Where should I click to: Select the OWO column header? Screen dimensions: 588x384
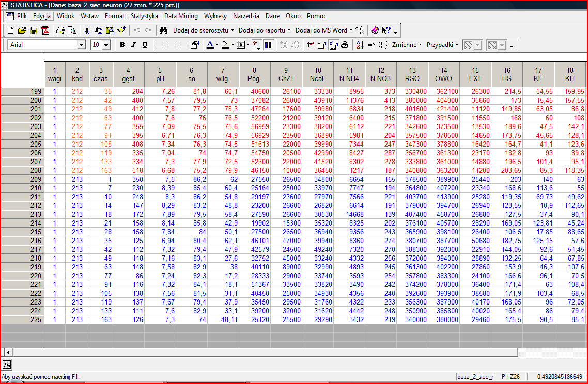coord(444,74)
